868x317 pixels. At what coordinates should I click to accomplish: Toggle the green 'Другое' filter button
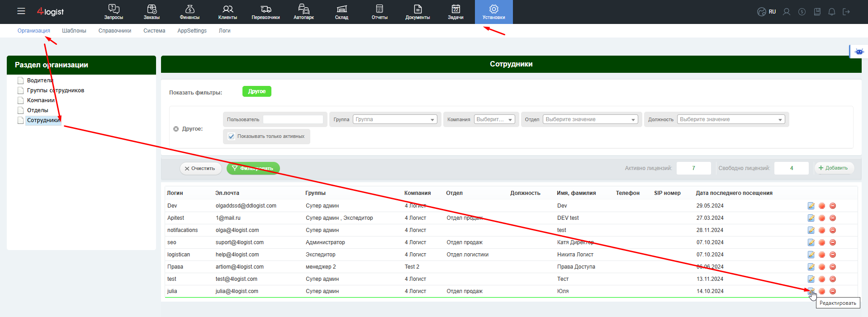[257, 91]
